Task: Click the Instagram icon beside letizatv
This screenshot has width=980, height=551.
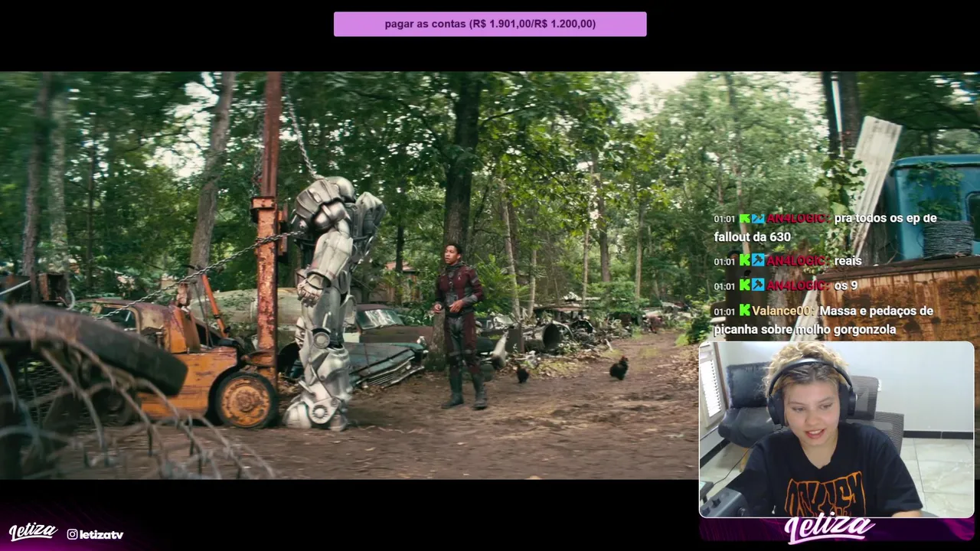Action: 72,534
